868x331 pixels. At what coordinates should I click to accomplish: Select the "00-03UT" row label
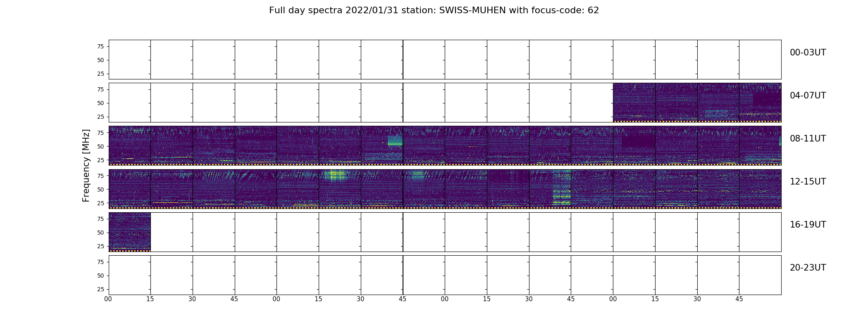(x=808, y=53)
